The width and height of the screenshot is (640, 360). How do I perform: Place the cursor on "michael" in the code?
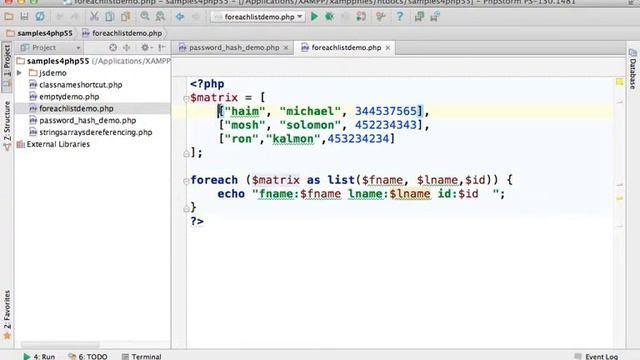310,111
